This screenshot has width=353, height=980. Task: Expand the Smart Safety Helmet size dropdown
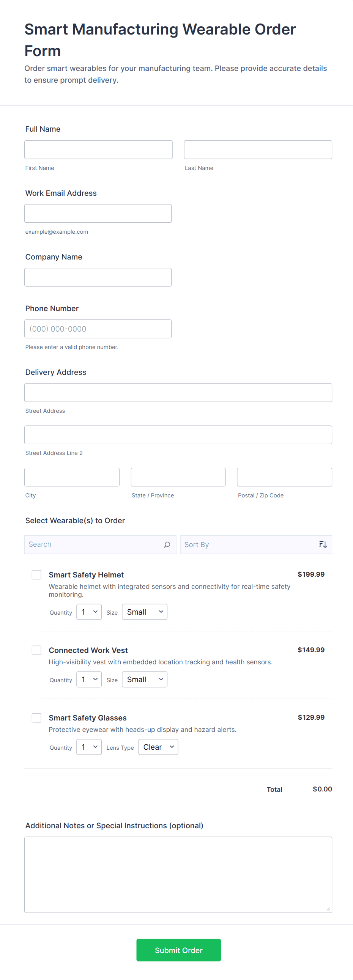(x=145, y=612)
